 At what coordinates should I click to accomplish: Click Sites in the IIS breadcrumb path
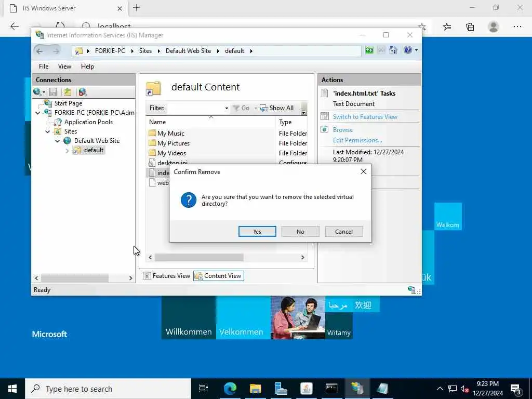tap(145, 51)
